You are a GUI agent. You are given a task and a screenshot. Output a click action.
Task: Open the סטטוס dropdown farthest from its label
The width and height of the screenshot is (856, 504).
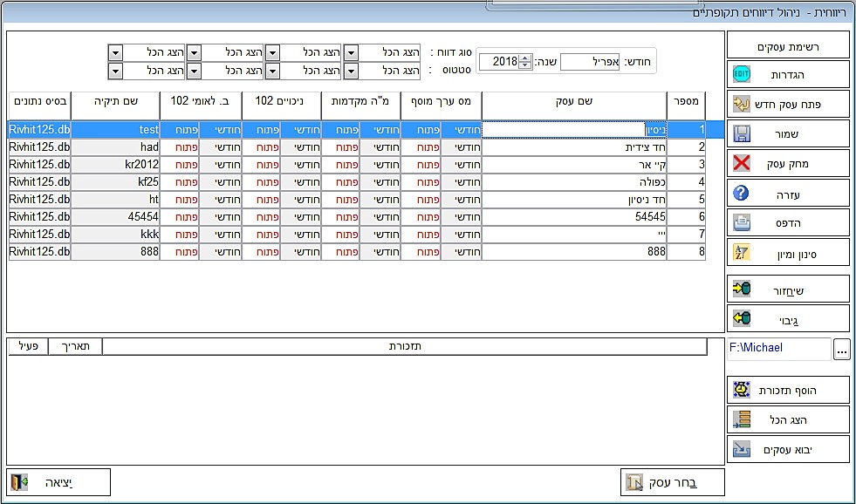[x=116, y=71]
